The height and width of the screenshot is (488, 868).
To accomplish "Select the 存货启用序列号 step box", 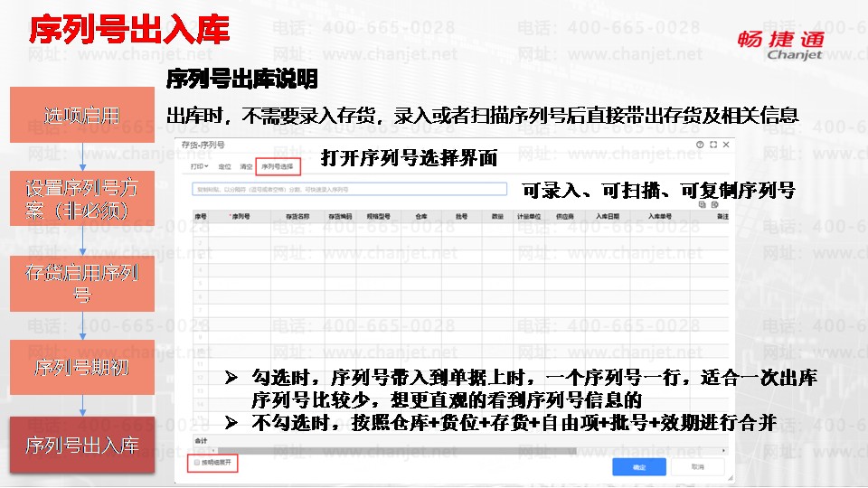I will (82, 283).
